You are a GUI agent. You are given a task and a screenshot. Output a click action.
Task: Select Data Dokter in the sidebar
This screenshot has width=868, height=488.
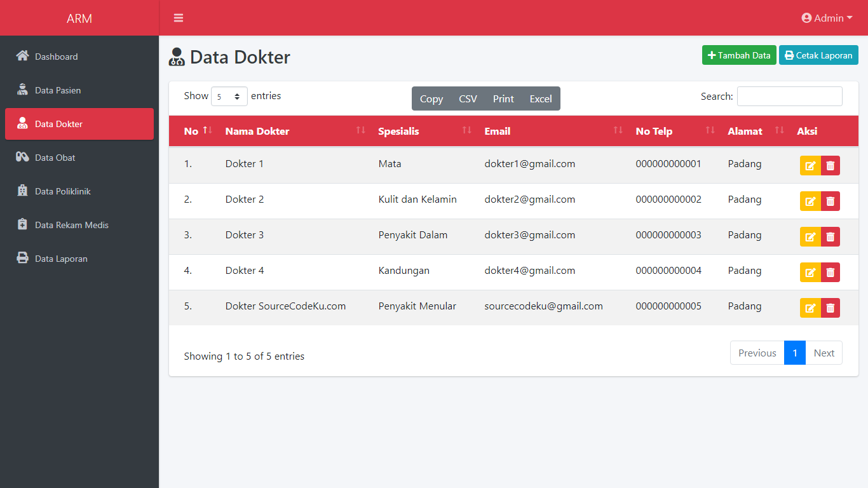(79, 123)
